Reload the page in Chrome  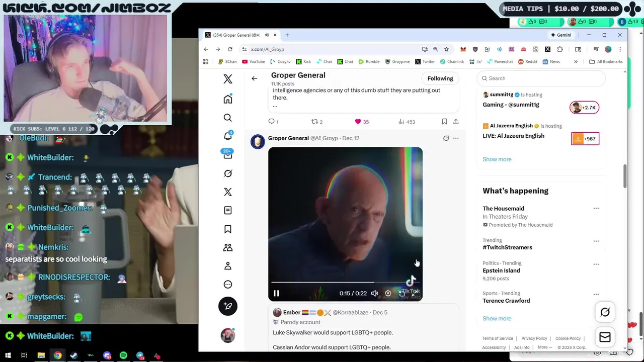click(230, 49)
